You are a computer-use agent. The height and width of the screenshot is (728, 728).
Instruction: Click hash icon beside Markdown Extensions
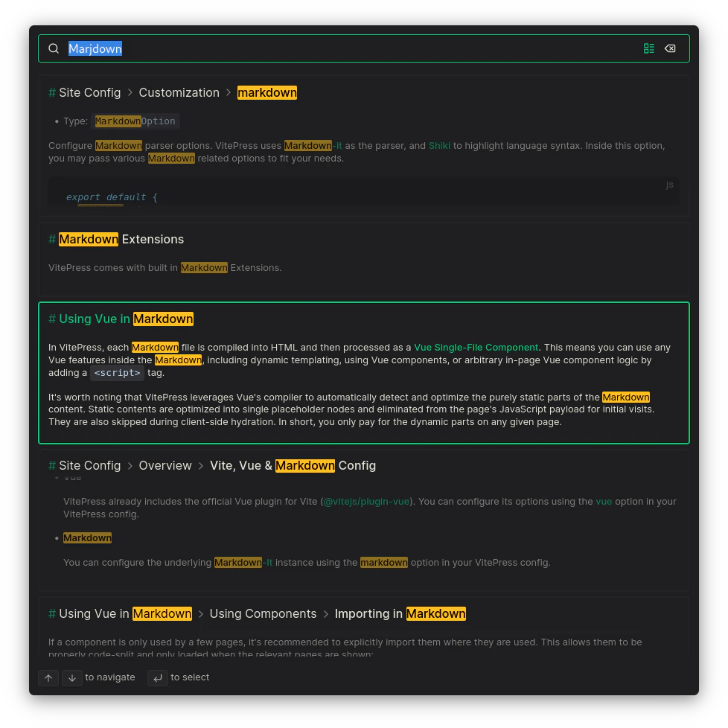pos(52,240)
